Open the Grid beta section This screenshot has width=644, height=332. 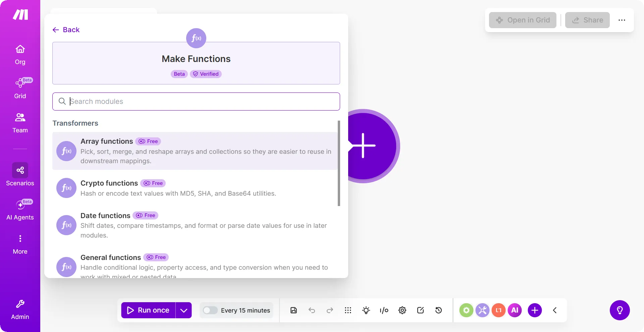point(20,88)
